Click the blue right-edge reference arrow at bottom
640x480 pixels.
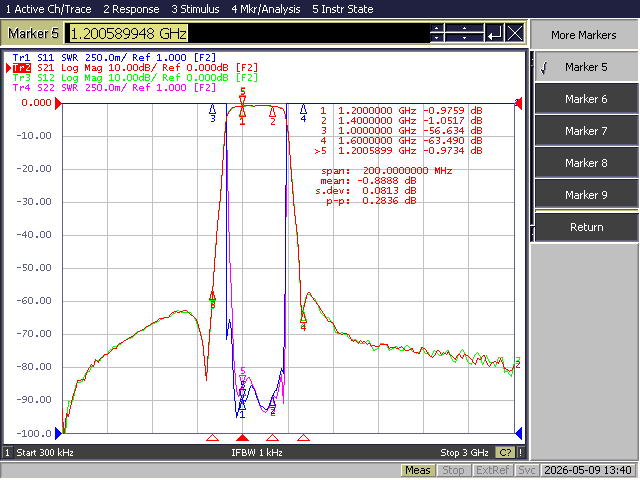point(519,433)
